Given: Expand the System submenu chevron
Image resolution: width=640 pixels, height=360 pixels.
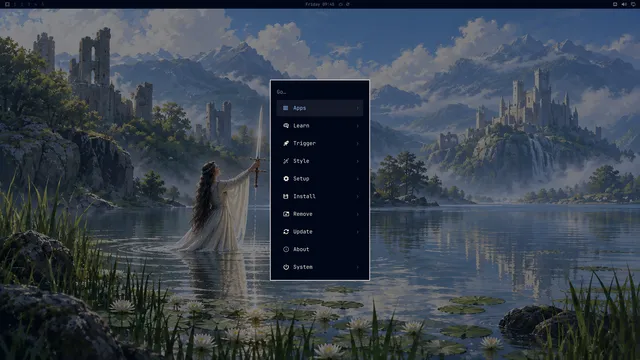Looking at the screenshot, I should click(358, 267).
